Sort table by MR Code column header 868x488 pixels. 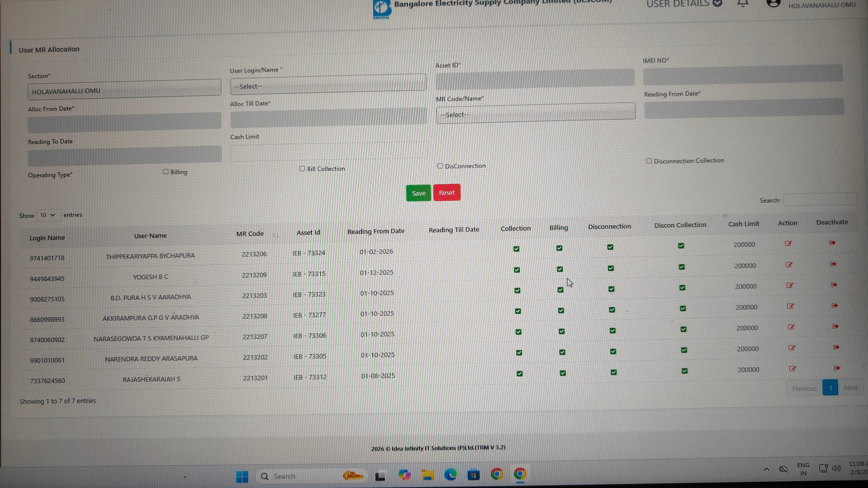(x=250, y=234)
